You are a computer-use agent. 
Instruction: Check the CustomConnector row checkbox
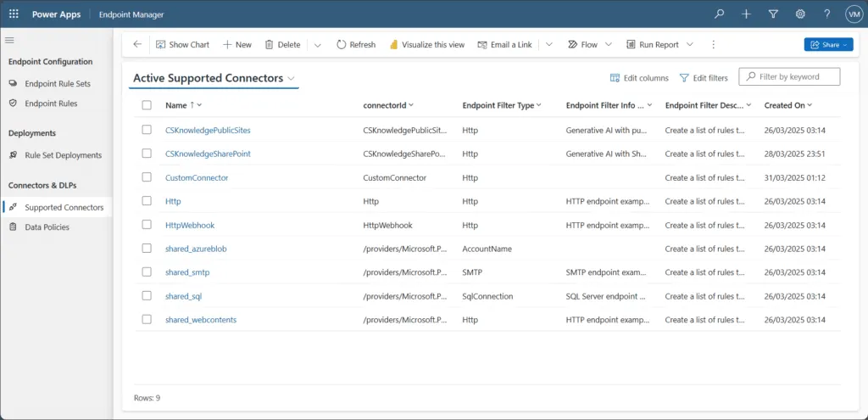pos(147,177)
